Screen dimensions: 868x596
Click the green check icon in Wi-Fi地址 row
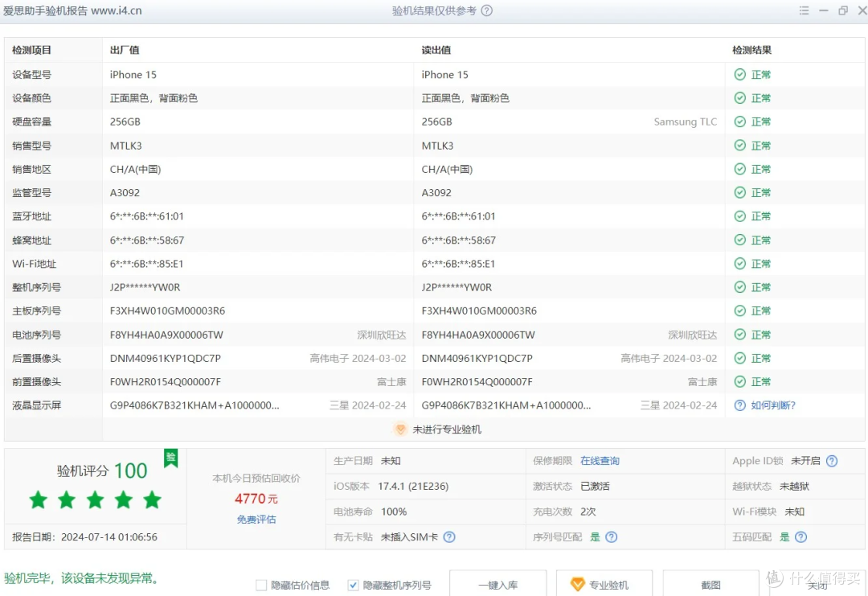coord(739,264)
